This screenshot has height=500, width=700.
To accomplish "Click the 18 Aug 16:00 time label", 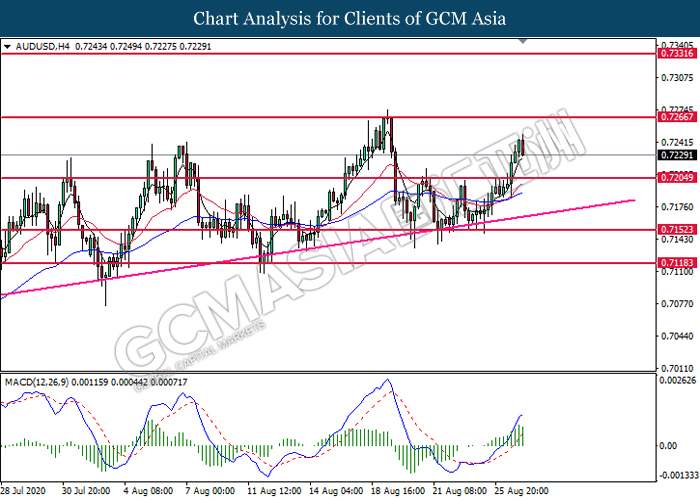I will tap(398, 491).
